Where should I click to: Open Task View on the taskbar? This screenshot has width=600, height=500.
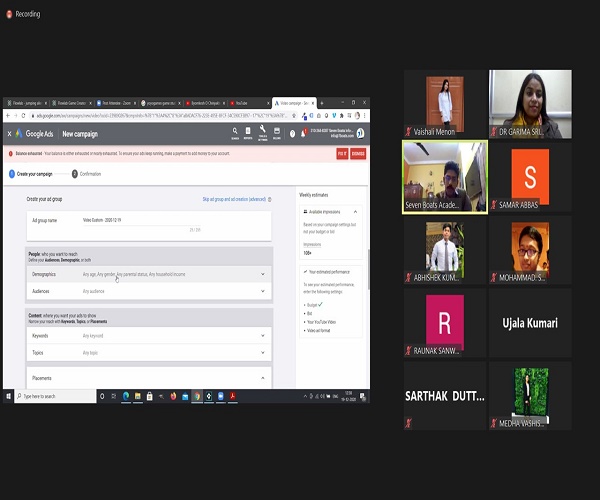(114, 396)
